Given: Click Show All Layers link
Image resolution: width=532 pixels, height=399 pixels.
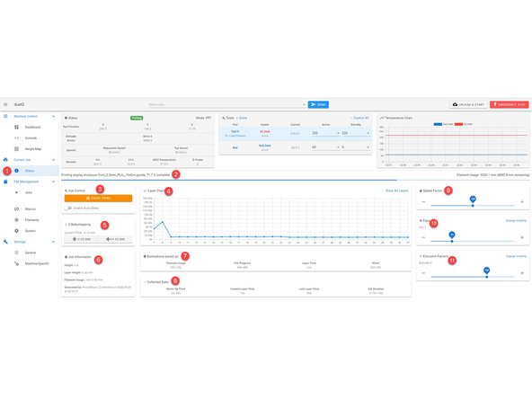Looking at the screenshot, I should [x=396, y=191].
